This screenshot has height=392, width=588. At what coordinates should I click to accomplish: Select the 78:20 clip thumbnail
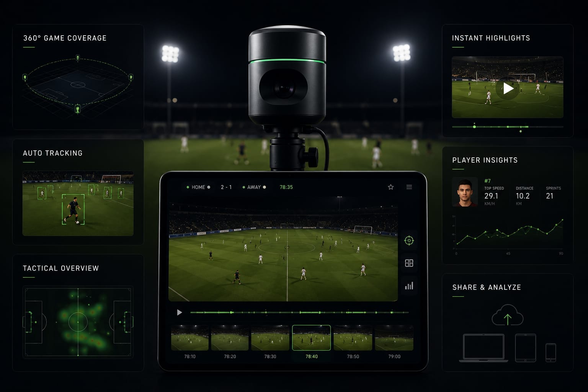click(230, 338)
